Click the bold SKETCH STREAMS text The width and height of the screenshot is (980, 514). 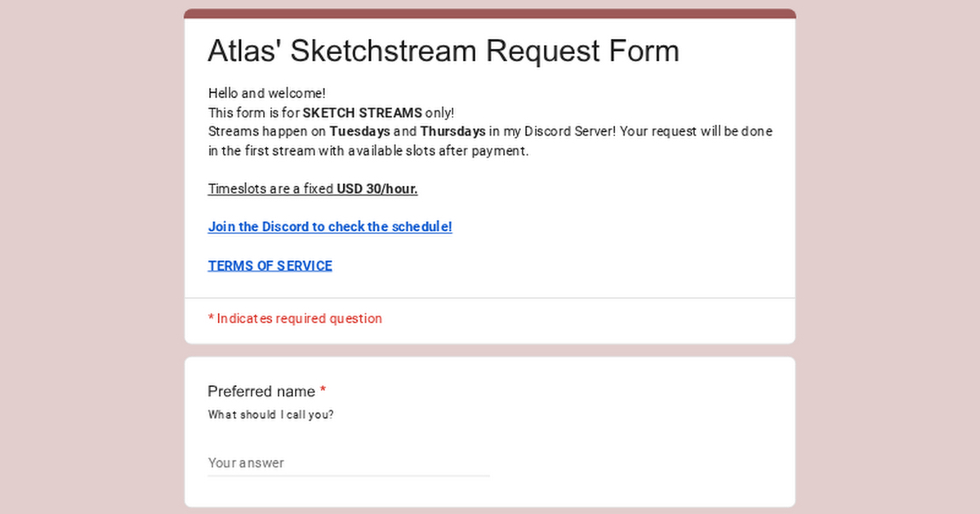click(x=362, y=113)
